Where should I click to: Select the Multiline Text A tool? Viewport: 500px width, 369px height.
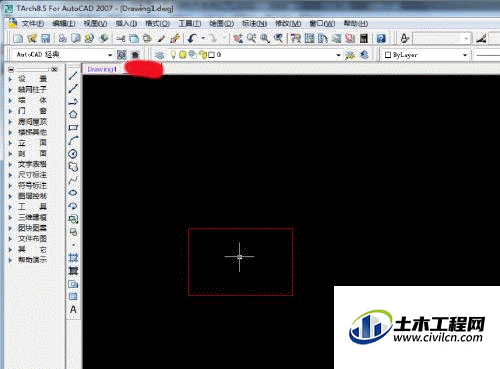[x=73, y=310]
